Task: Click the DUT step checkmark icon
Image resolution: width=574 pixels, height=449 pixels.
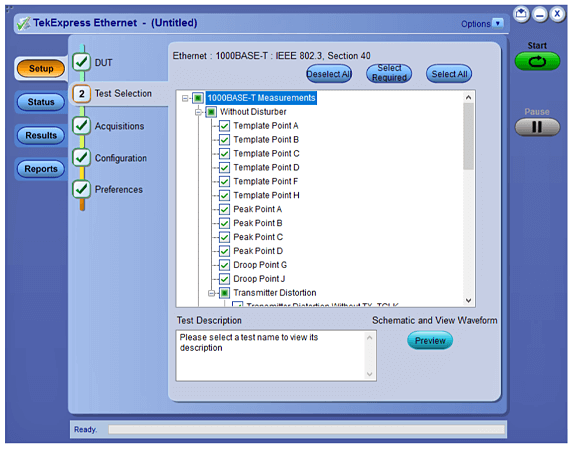Action: pyautogui.click(x=81, y=62)
